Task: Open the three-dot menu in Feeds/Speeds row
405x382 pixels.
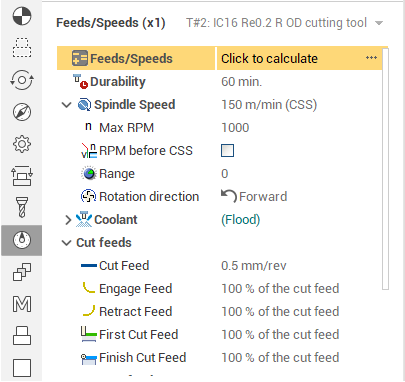Action: click(371, 58)
